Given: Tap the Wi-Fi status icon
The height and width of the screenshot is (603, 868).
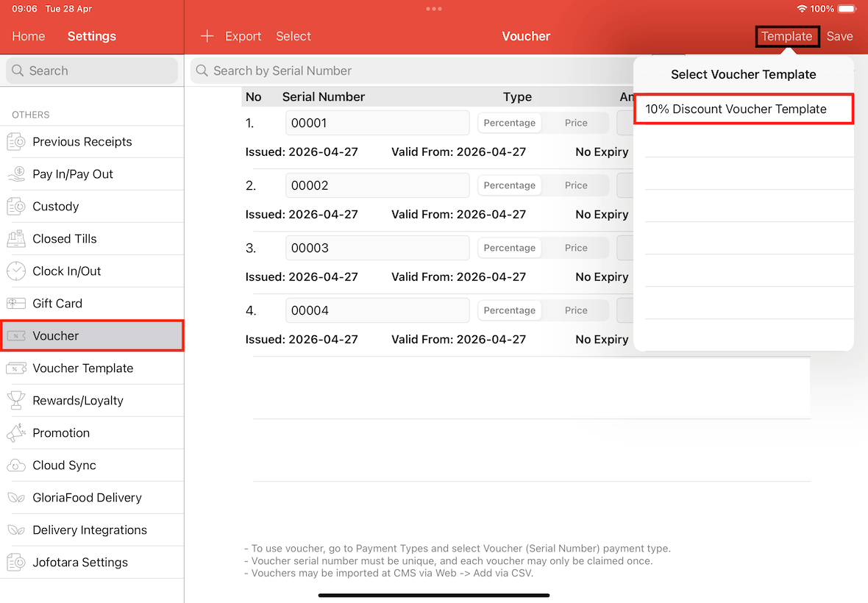Looking at the screenshot, I should click(x=802, y=9).
